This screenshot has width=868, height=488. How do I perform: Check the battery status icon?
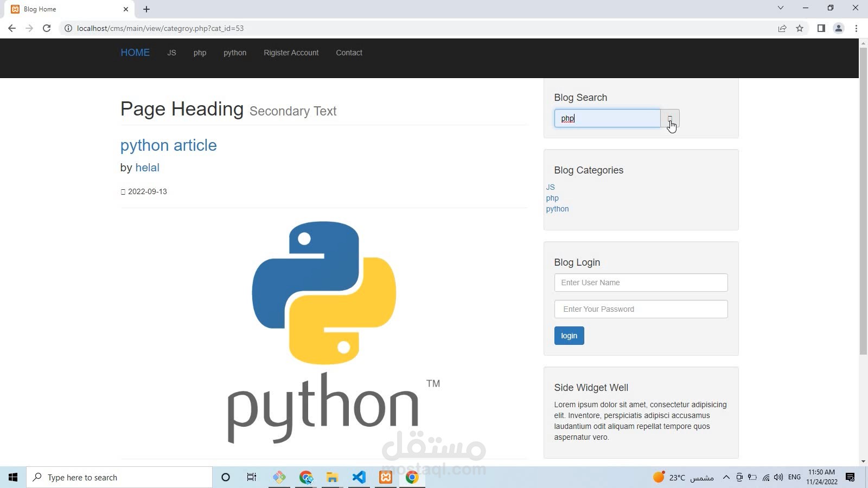coord(752,477)
